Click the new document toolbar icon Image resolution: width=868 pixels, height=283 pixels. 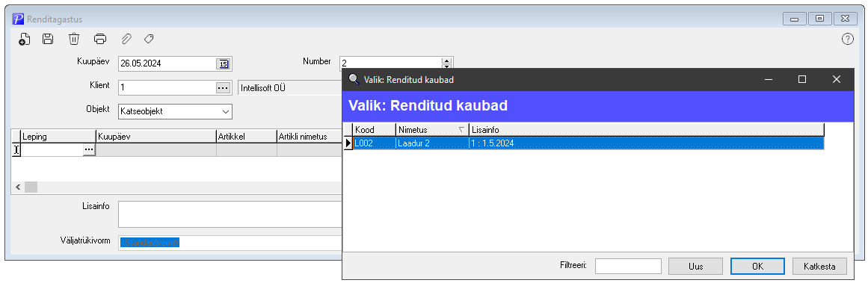(x=24, y=40)
